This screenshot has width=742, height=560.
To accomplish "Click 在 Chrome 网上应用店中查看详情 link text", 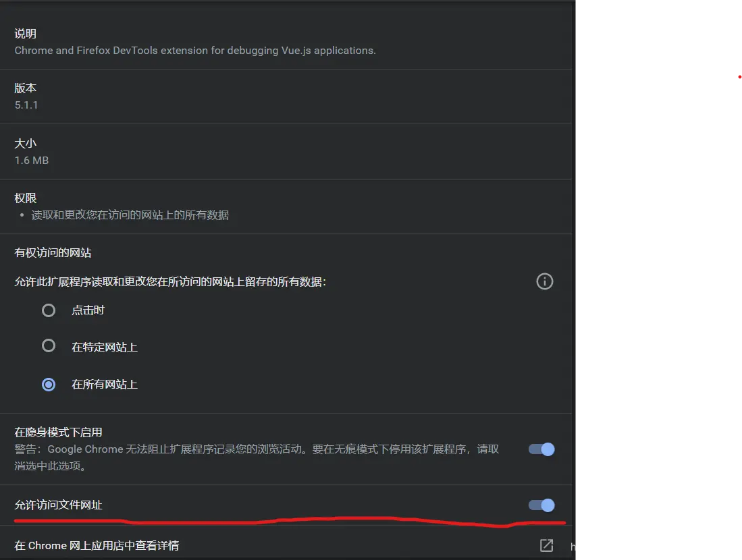I will (x=97, y=546).
